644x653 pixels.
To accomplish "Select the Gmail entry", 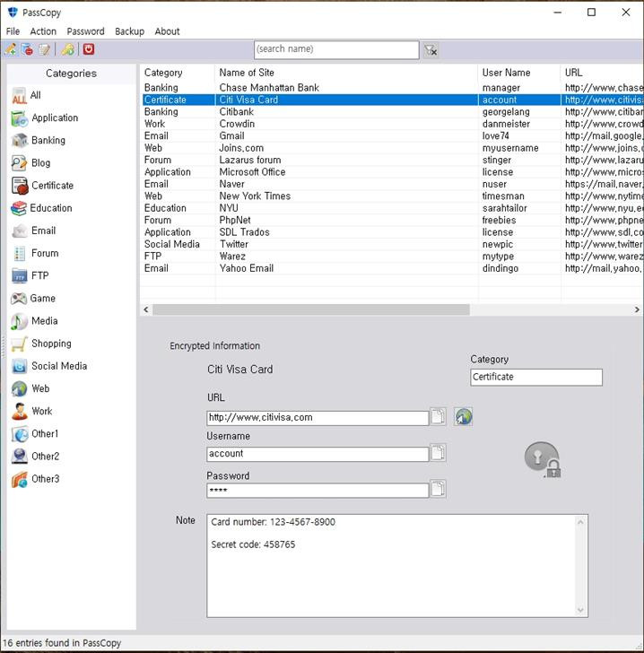I will pos(392,135).
